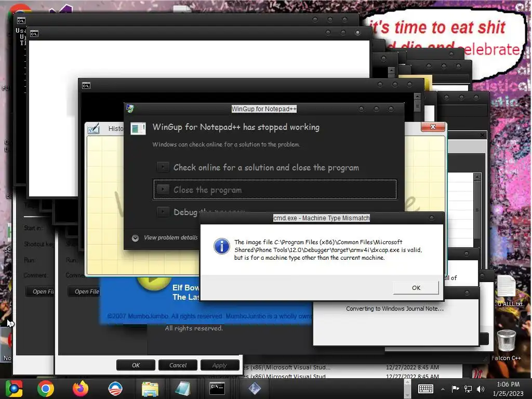Click the rearmost Command Prompt window's title icon

click(21, 21)
